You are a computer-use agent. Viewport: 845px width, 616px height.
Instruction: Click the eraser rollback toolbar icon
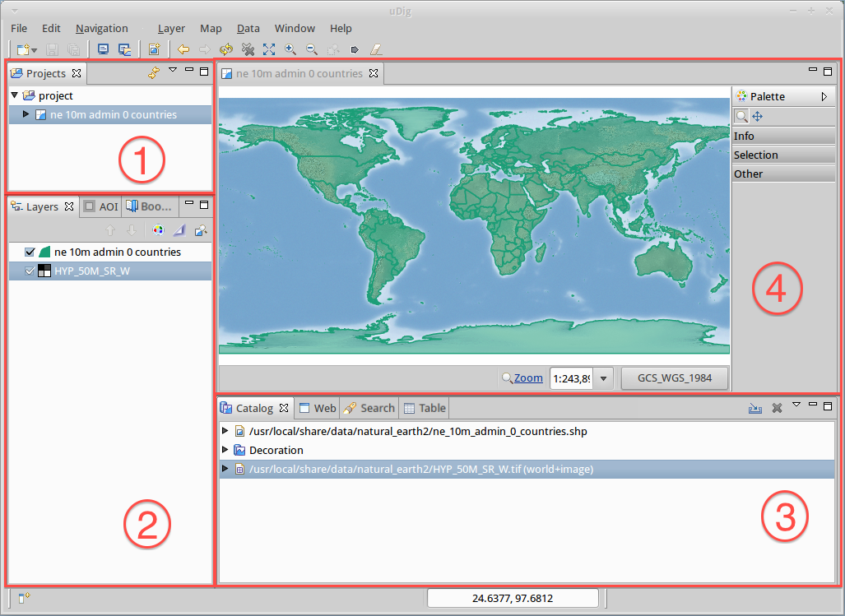click(376, 49)
